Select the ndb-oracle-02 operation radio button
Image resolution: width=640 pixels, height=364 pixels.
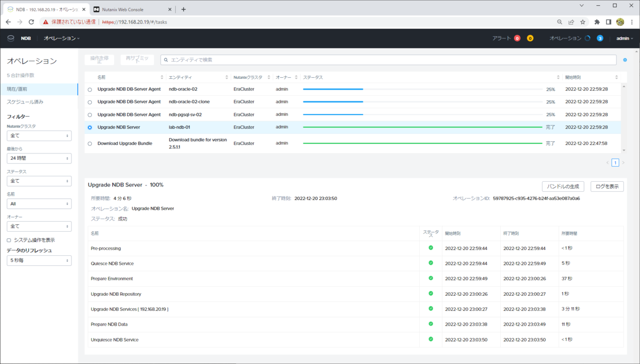point(90,90)
